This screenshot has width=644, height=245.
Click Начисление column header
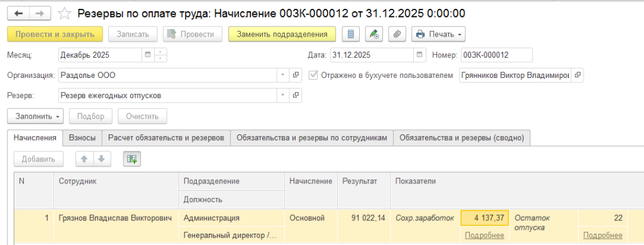tap(311, 190)
